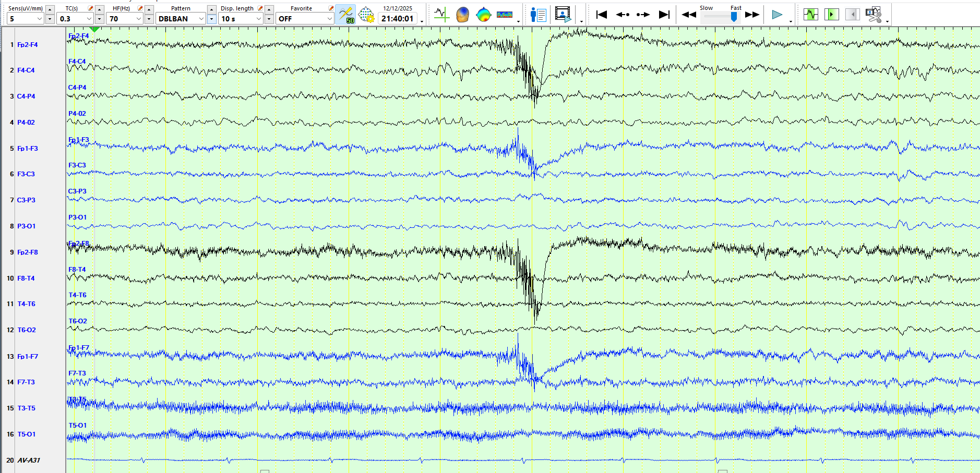Screen dimensions: 980x473
Task: Click the green page-forward icon
Action: coord(832,15)
